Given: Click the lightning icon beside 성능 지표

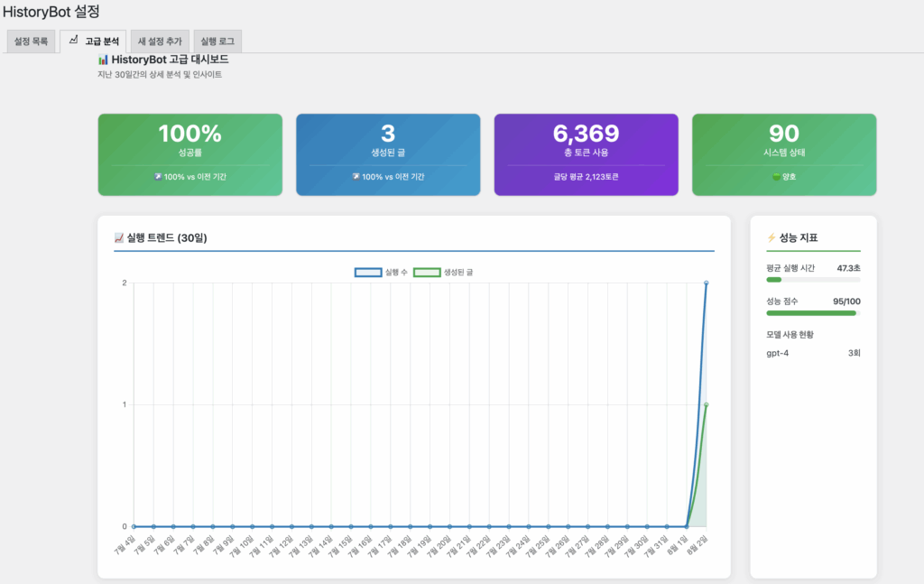Looking at the screenshot, I should [x=772, y=237].
